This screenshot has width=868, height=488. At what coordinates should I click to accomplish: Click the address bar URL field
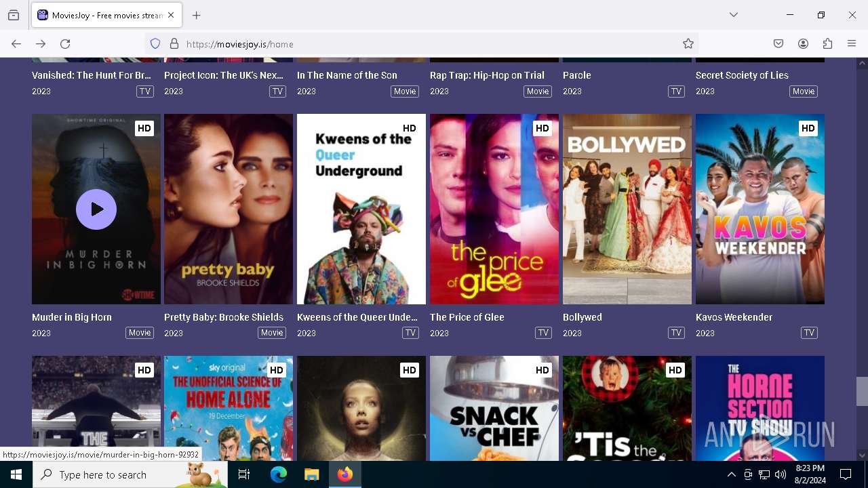pos(420,44)
